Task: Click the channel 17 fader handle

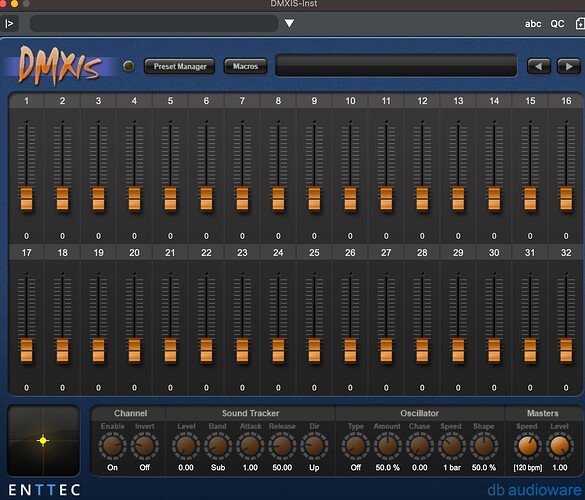Action: tap(26, 350)
